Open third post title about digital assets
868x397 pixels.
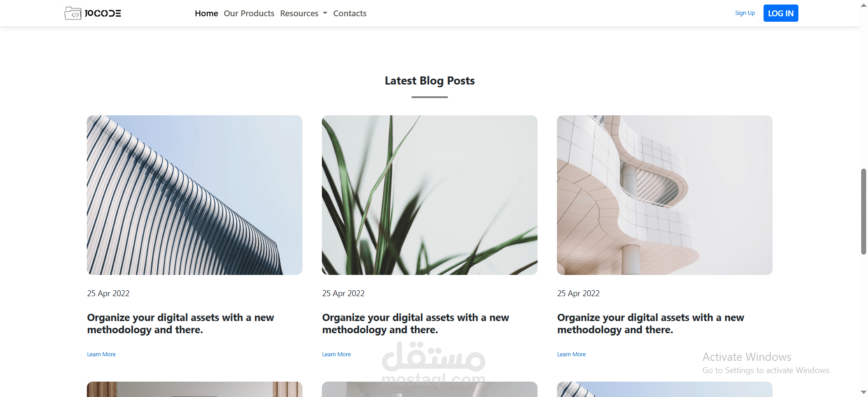tap(651, 324)
